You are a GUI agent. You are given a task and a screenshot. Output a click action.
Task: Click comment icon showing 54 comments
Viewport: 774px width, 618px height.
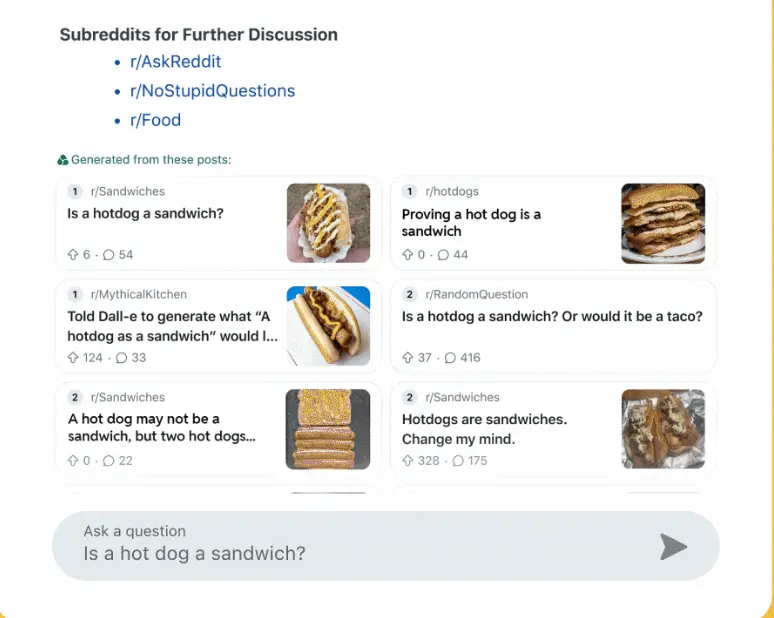(109, 255)
